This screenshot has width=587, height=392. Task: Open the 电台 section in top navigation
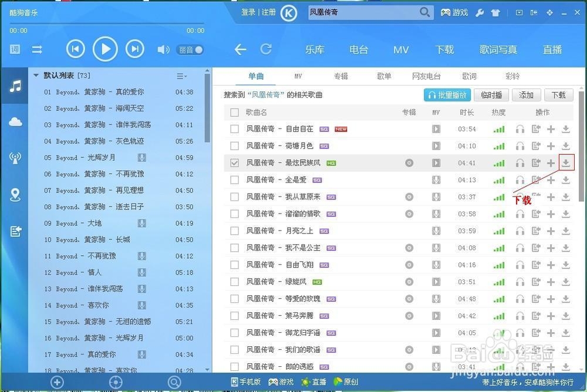pos(358,50)
